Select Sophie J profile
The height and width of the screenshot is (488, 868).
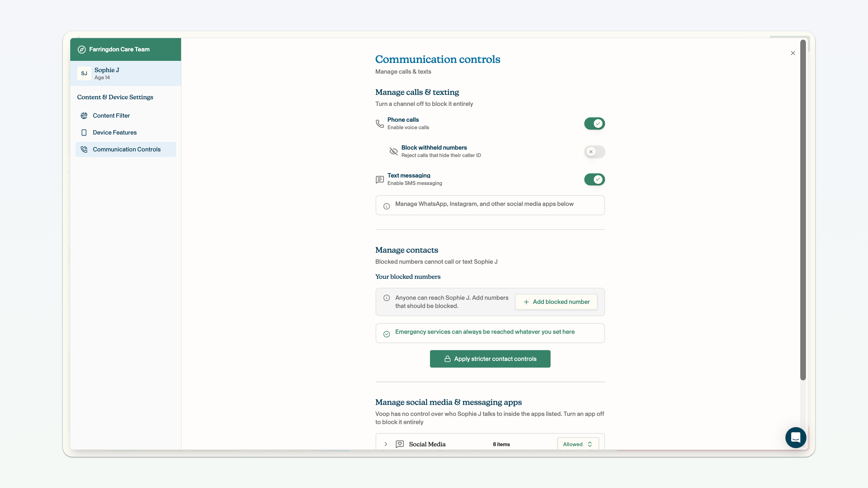click(126, 73)
